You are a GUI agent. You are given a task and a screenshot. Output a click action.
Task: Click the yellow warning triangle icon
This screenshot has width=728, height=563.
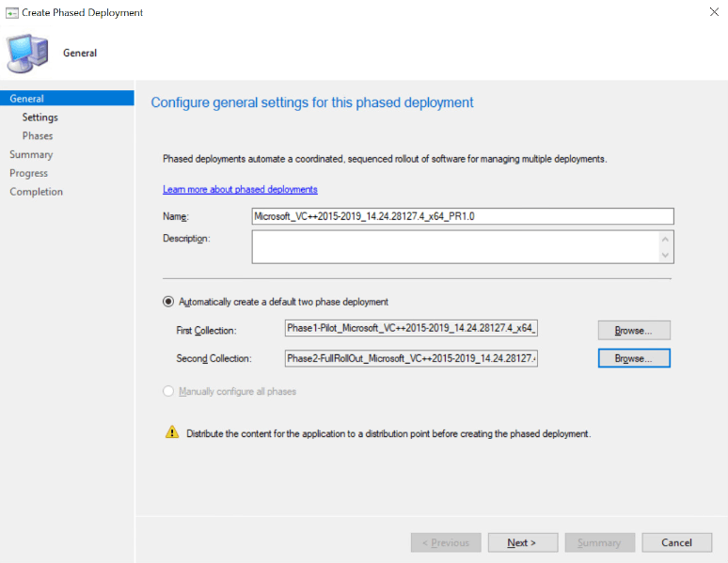171,433
